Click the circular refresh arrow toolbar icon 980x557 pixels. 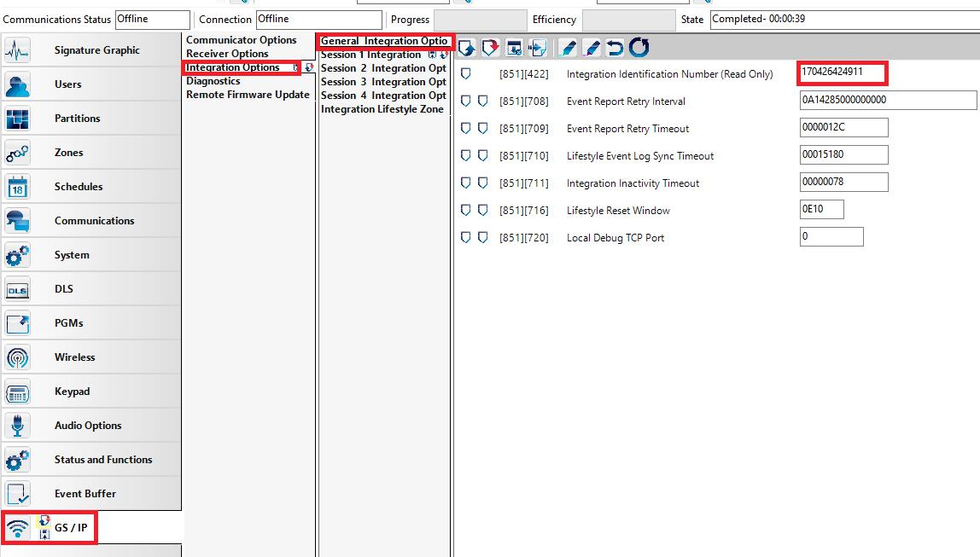[x=639, y=48]
